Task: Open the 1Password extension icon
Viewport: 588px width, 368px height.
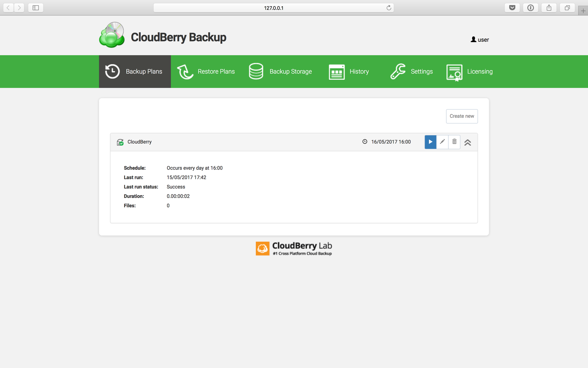Action: (530, 8)
